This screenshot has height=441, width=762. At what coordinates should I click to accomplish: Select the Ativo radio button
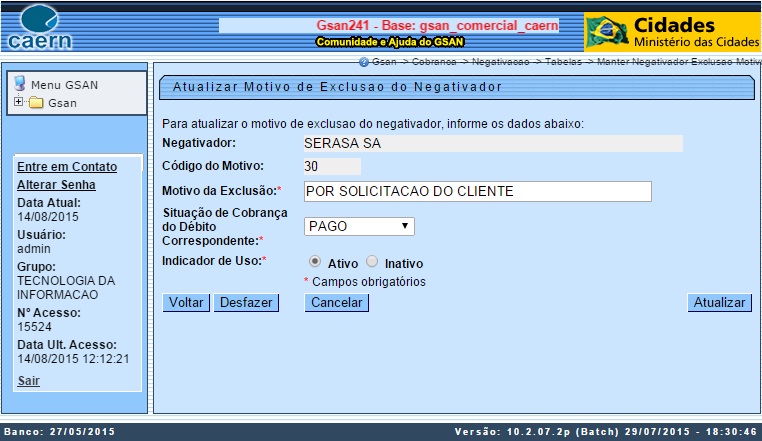(x=315, y=262)
